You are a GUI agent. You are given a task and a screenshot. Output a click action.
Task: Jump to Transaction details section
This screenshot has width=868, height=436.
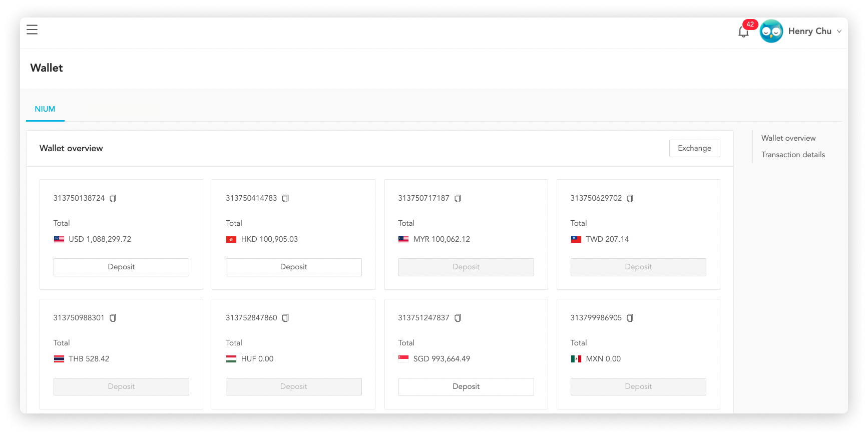click(x=793, y=155)
